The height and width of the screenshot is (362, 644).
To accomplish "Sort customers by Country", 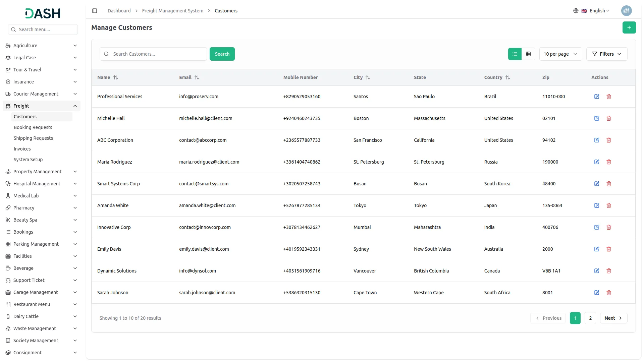I will (508, 77).
